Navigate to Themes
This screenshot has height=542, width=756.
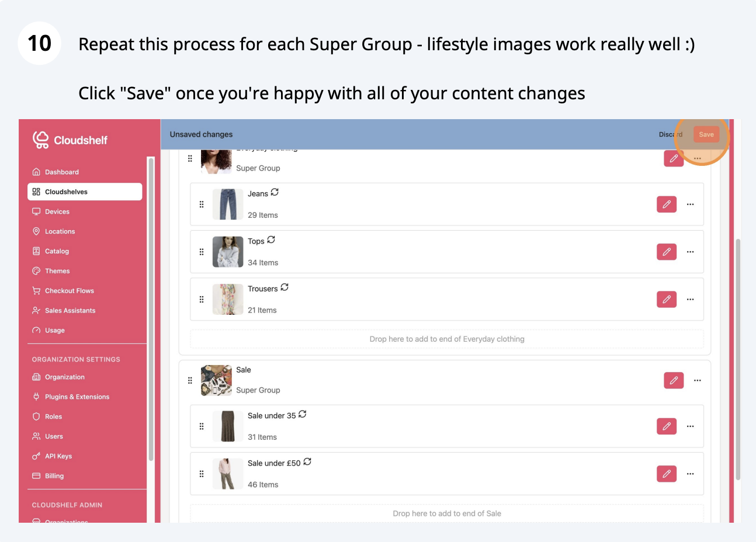(x=85, y=271)
